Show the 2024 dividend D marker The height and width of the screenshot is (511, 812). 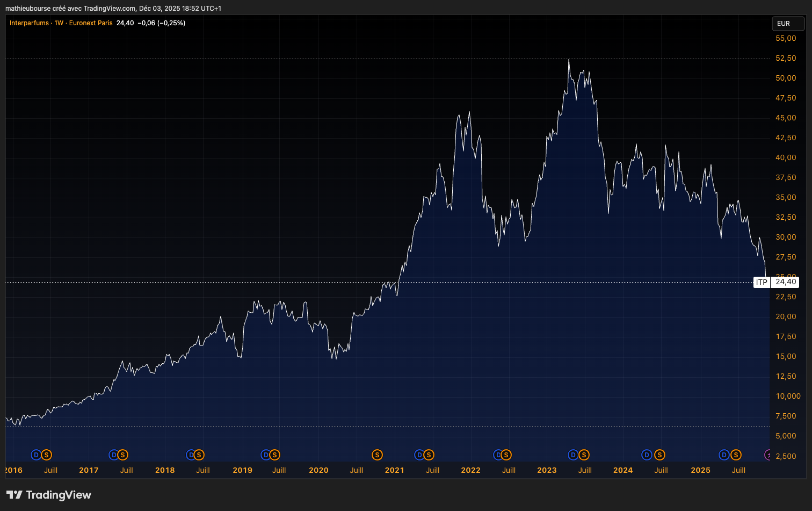click(x=647, y=455)
